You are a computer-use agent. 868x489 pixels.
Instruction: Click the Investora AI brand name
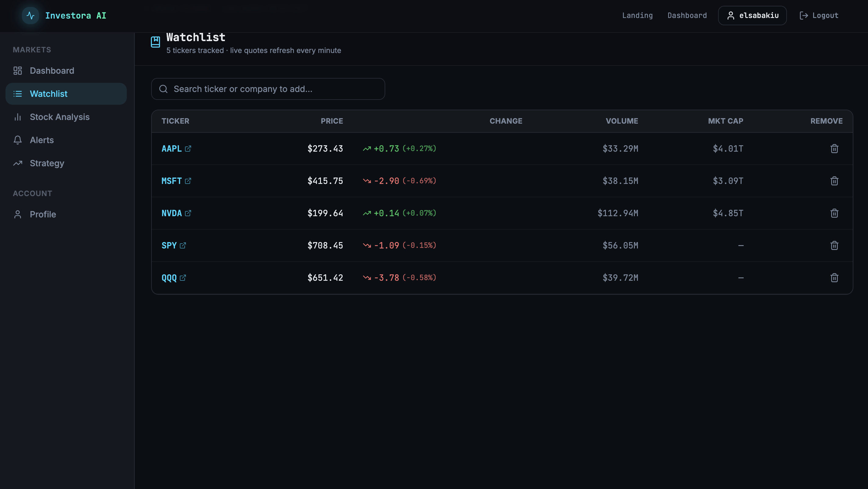pos(76,16)
